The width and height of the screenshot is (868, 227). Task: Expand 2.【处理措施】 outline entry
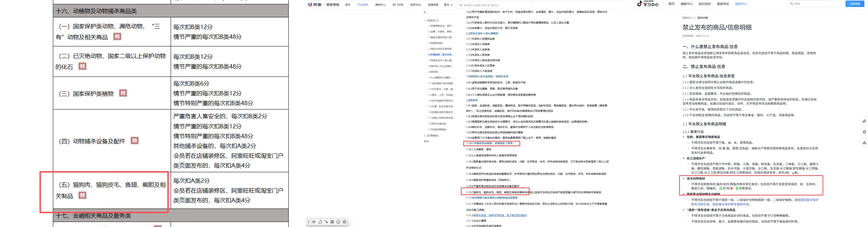tap(431, 136)
